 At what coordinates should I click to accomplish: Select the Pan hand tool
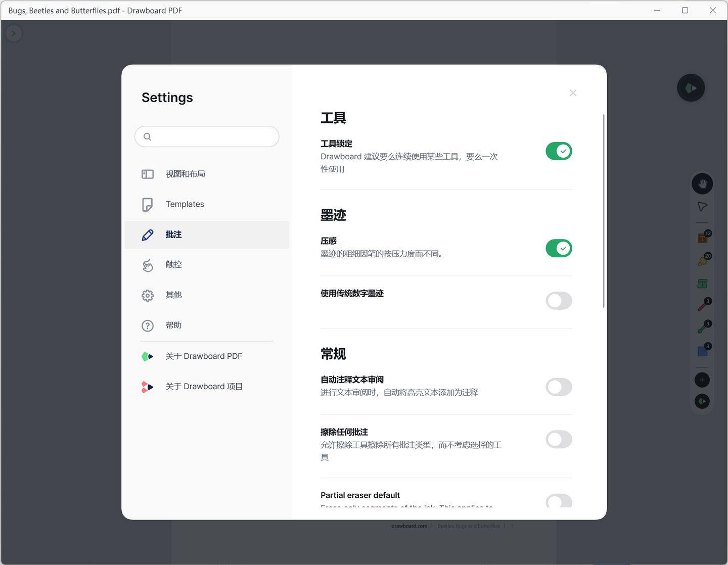702,183
